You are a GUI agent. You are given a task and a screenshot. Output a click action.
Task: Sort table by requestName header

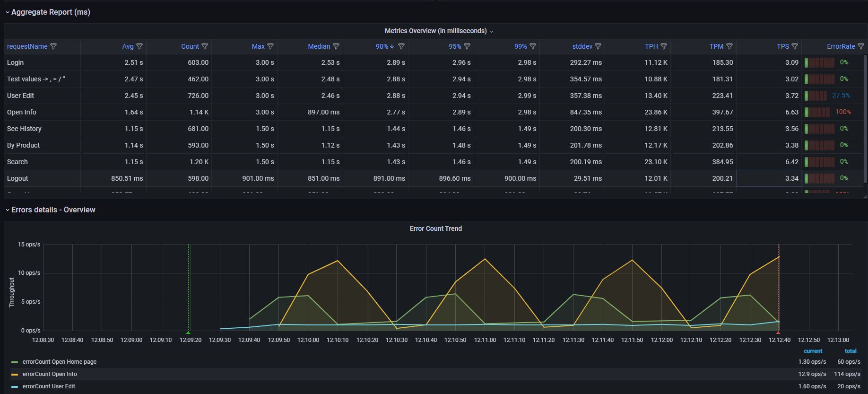27,46
